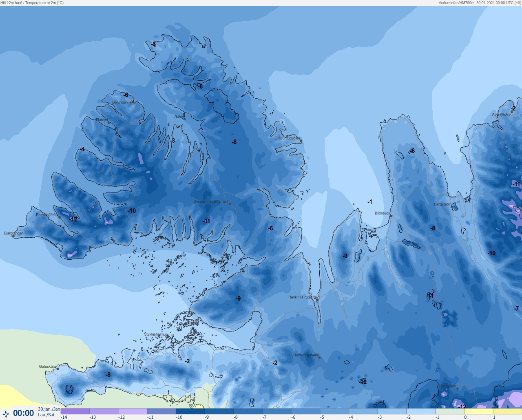
Task: Click the compass rose icon beside 00:00
Action: pos(6,414)
